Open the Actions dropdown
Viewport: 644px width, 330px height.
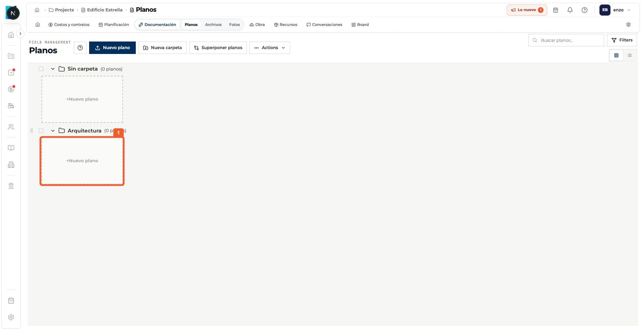tap(270, 48)
